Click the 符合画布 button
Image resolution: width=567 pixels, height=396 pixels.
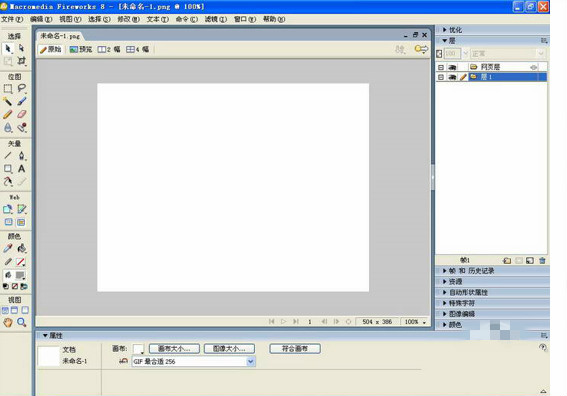(x=295, y=349)
